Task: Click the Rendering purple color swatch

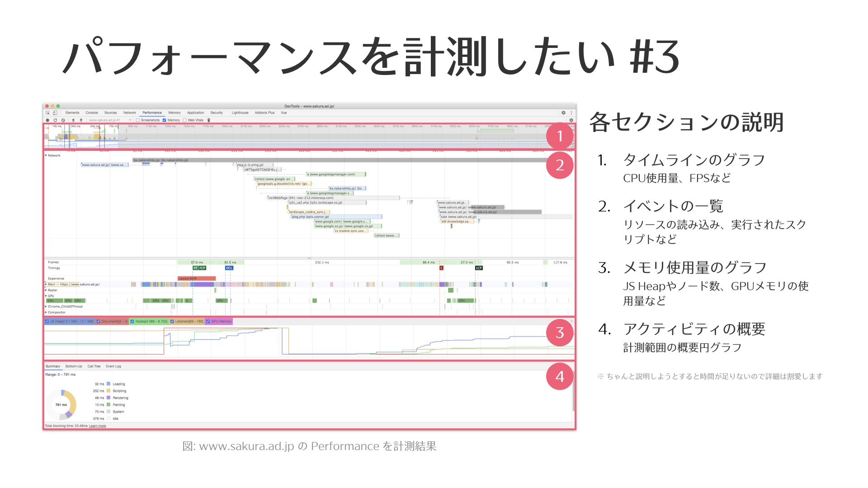Action: tap(108, 398)
